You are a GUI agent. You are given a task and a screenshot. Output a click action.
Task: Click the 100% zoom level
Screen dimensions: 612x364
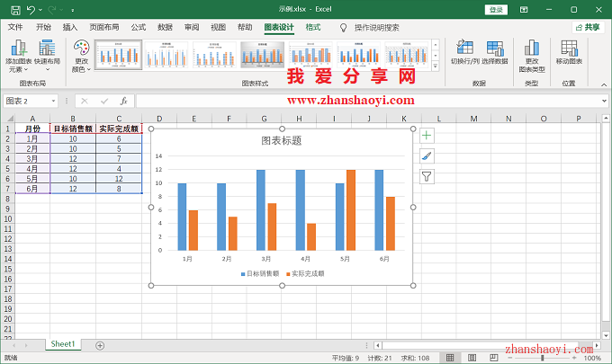(592, 358)
